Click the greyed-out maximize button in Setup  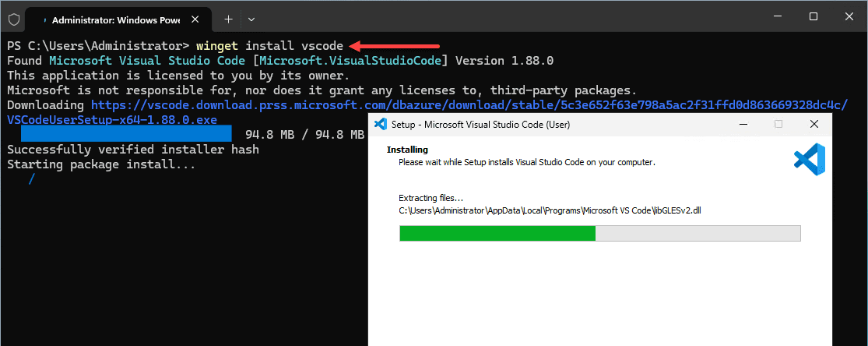pyautogui.click(x=778, y=124)
